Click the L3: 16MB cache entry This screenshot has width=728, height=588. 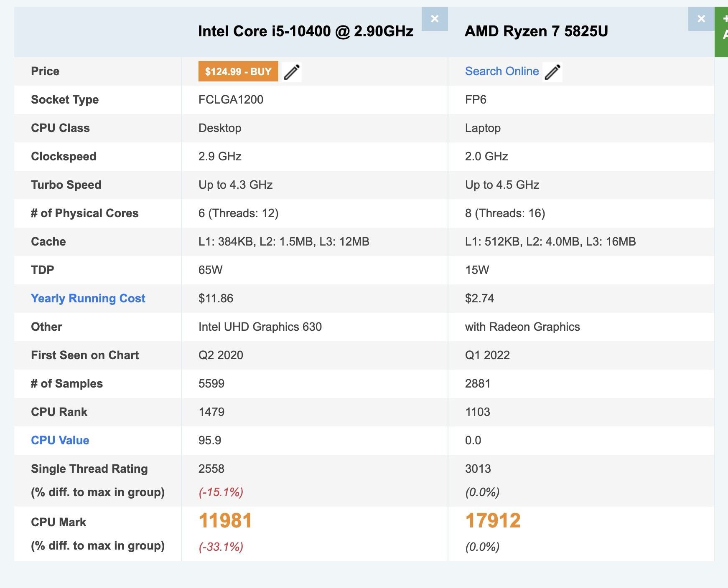click(611, 241)
